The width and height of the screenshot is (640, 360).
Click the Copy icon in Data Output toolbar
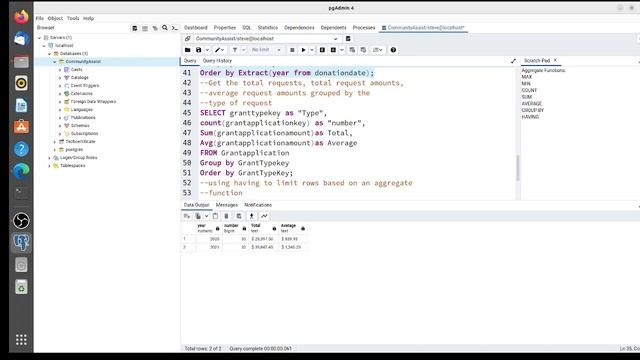coord(198,216)
